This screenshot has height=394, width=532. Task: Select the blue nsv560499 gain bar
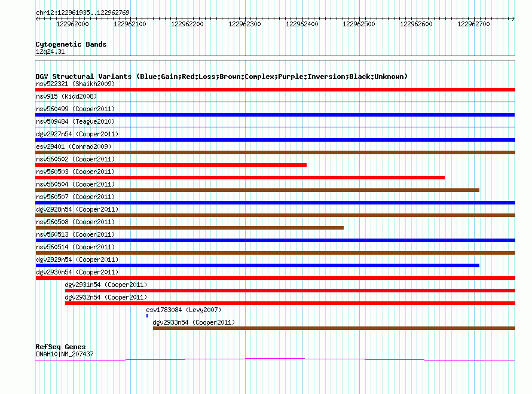(275, 115)
